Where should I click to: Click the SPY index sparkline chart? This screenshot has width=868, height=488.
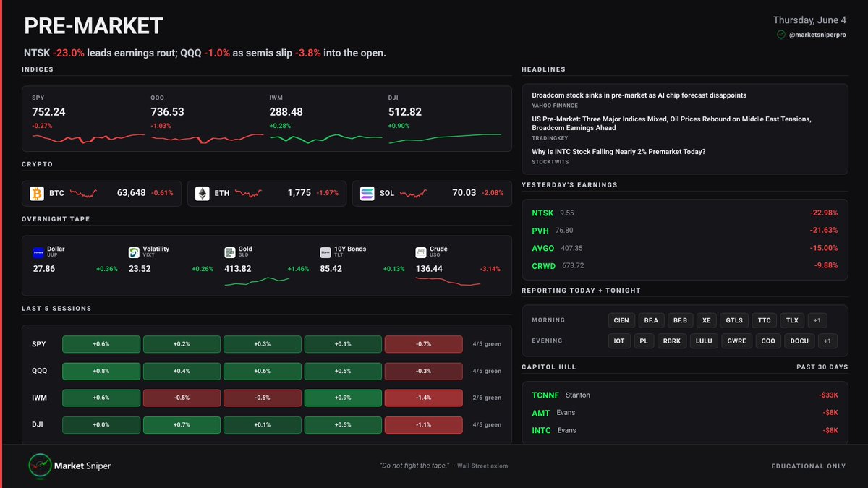(x=88, y=137)
